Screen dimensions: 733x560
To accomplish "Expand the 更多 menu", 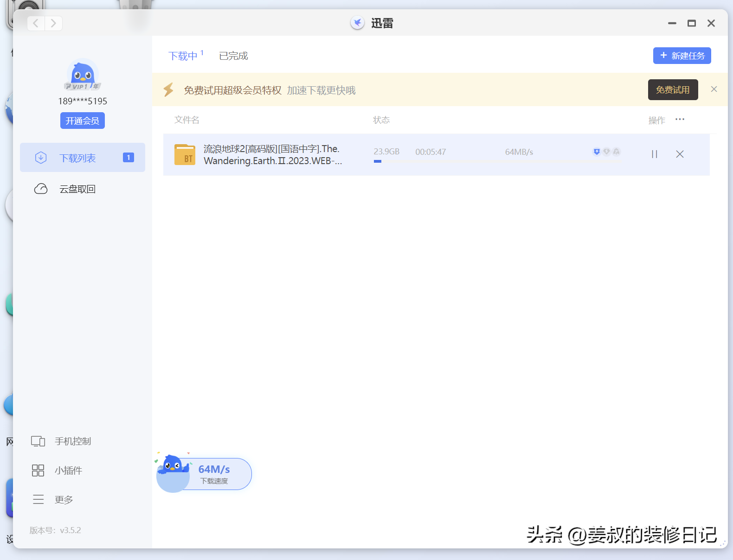I will coord(64,500).
